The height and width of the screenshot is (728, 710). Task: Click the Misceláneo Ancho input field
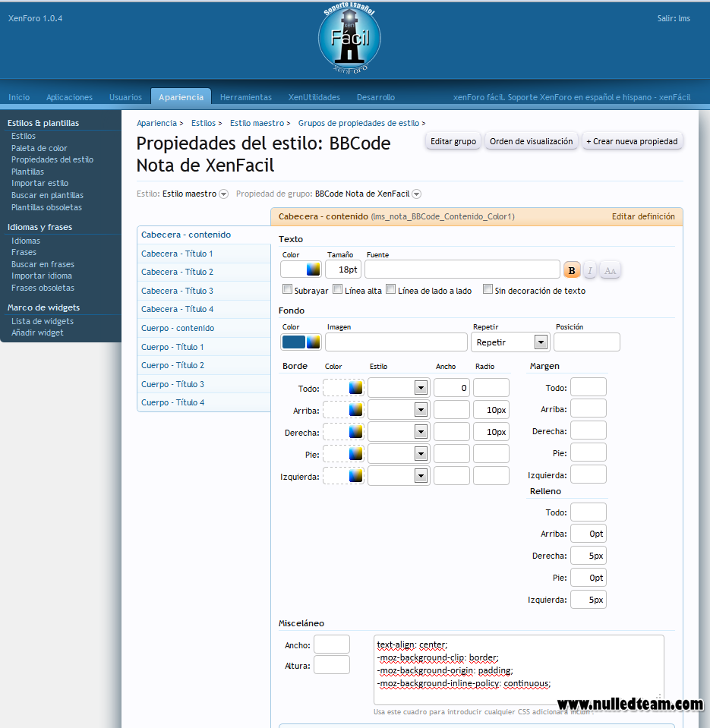[332, 645]
